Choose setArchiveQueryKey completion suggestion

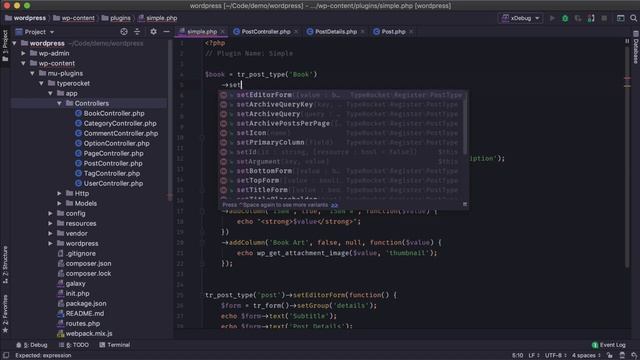[x=342, y=104]
